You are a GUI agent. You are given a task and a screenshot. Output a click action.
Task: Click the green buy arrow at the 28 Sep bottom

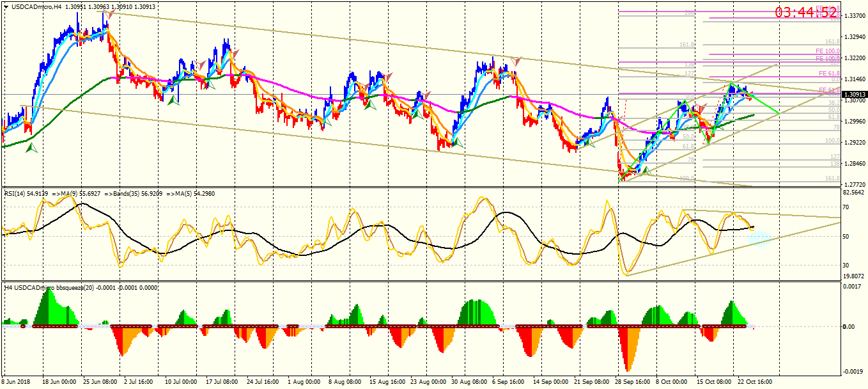click(646, 170)
